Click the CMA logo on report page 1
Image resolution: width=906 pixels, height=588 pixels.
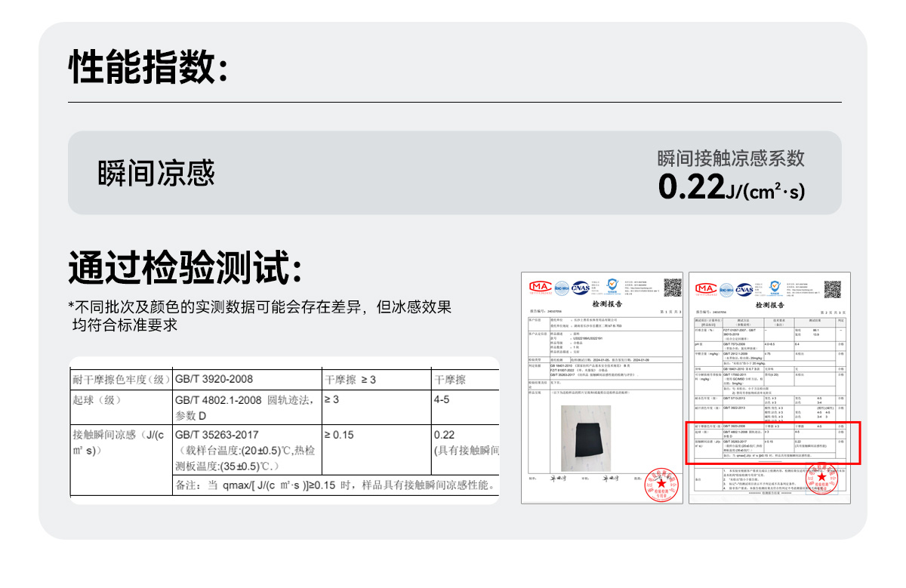[x=541, y=287]
